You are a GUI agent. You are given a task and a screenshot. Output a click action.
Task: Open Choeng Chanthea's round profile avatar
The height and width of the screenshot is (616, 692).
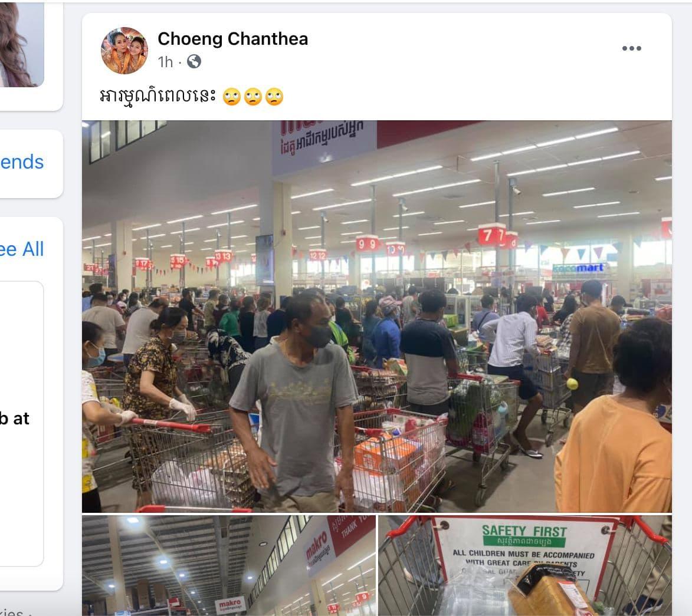pos(124,50)
